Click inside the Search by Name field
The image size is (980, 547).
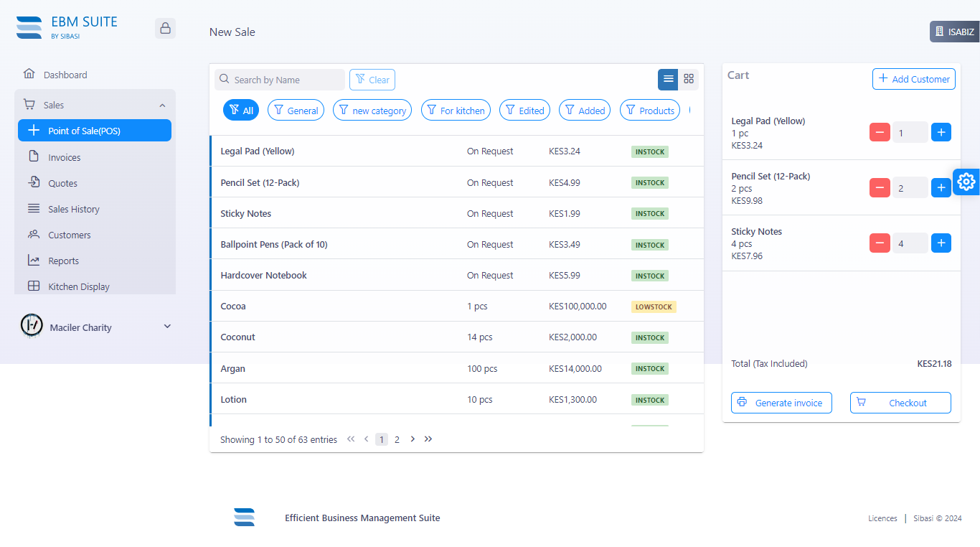point(280,79)
